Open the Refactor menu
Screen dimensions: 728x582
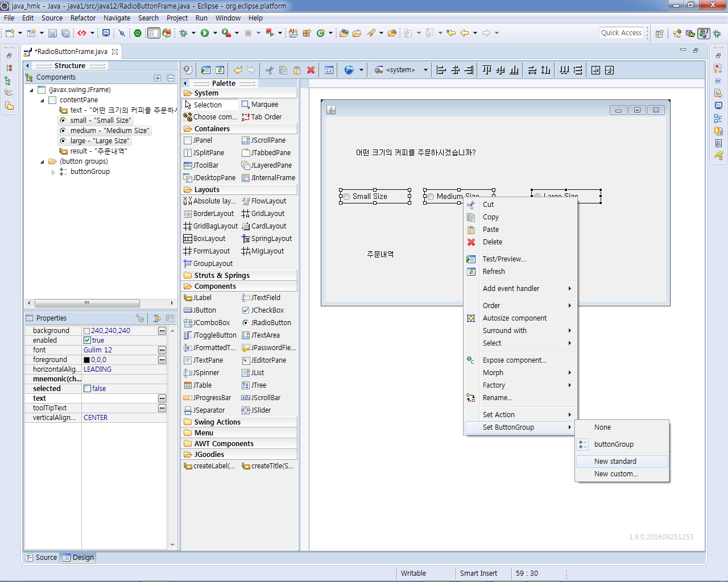[83, 18]
